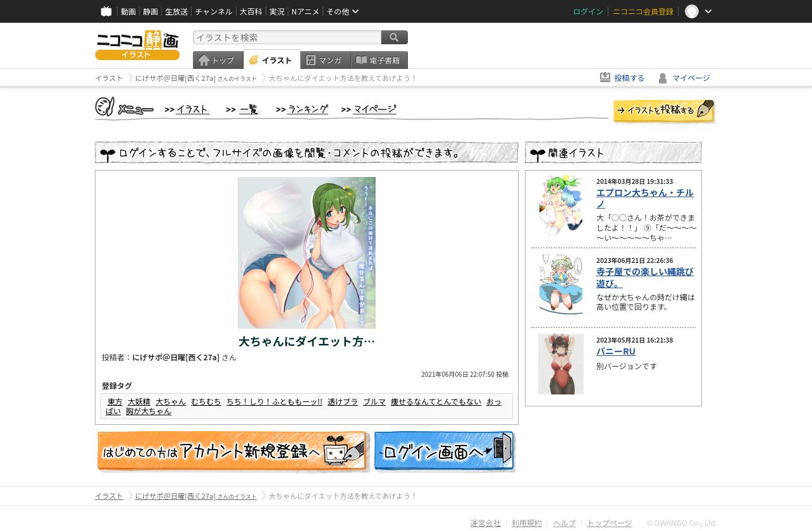Click the ニコニコ静画 logo
This screenshot has height=531, width=812.
point(137,45)
